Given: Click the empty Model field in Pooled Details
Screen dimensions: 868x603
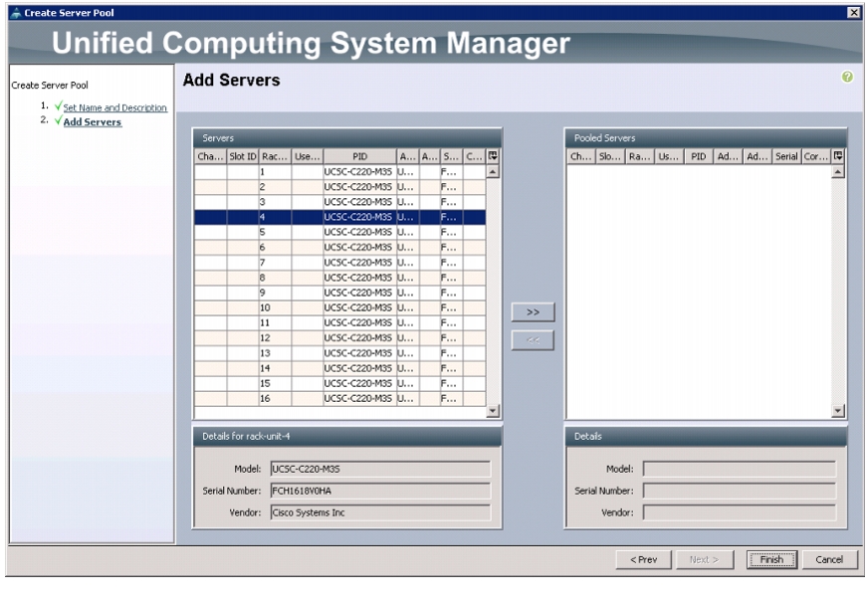Looking at the screenshot, I should pyautogui.click(x=739, y=469).
